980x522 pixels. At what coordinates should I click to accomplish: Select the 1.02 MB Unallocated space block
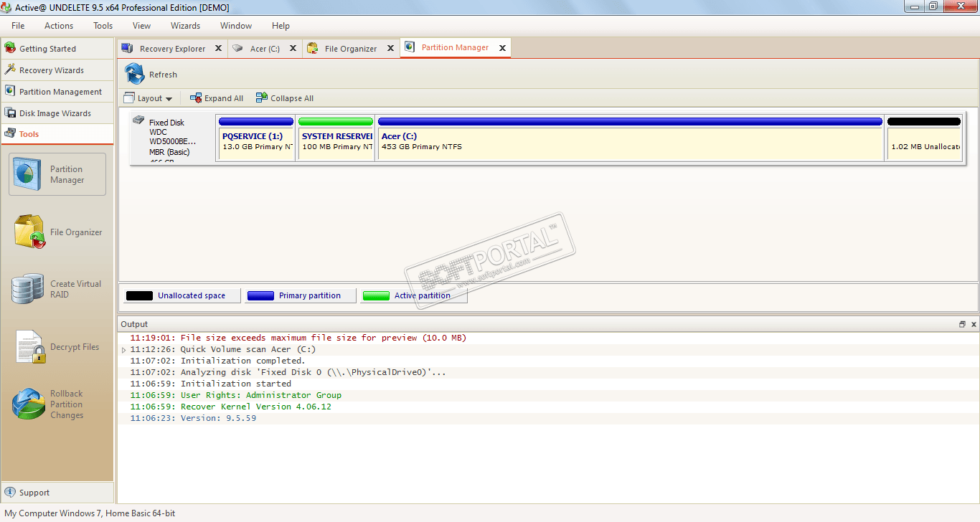[x=924, y=138]
